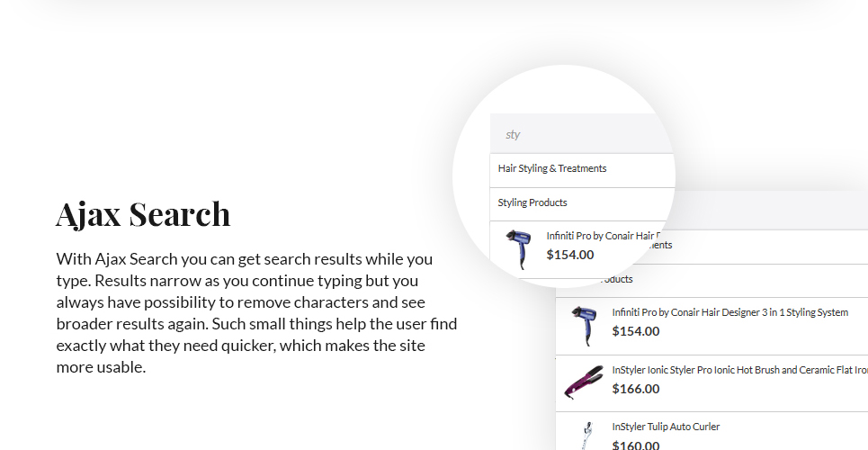The image size is (868, 450).
Task: Open Infiniti Pro Hair Designer 3 in 1 link
Action: 729,312
